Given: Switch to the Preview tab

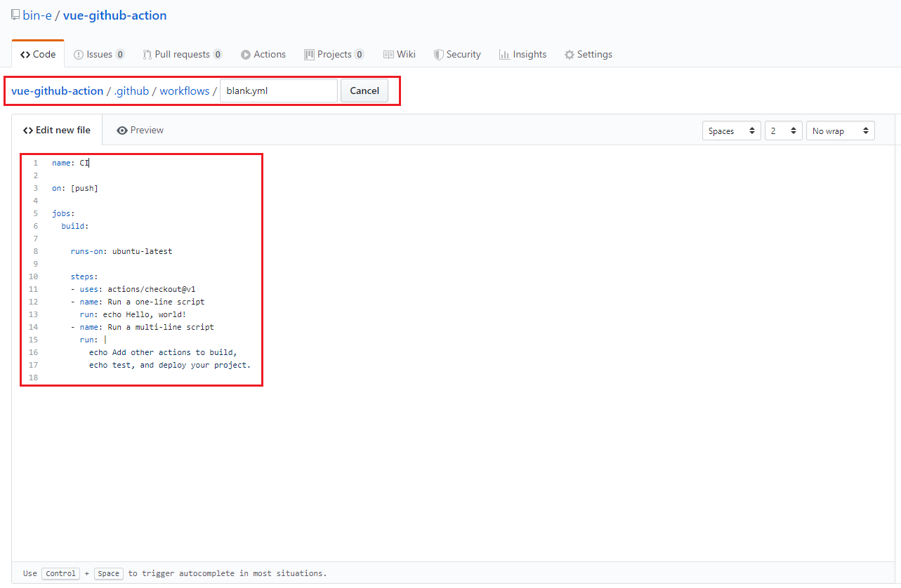Looking at the screenshot, I should 140,130.
